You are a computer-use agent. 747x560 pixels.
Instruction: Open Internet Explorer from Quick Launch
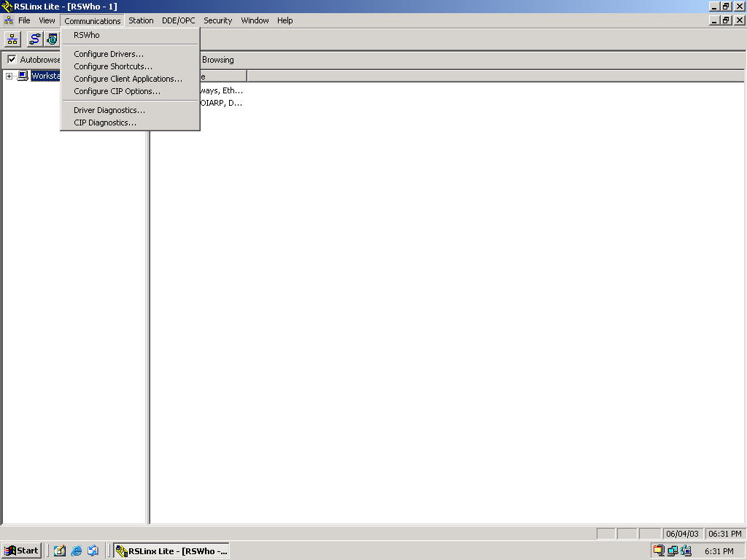[x=76, y=551]
